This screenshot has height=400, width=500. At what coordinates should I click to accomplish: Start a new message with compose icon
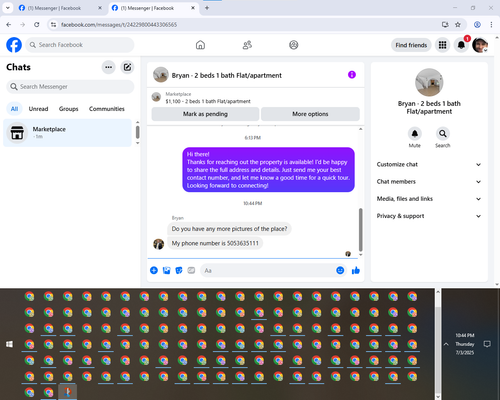coord(127,67)
